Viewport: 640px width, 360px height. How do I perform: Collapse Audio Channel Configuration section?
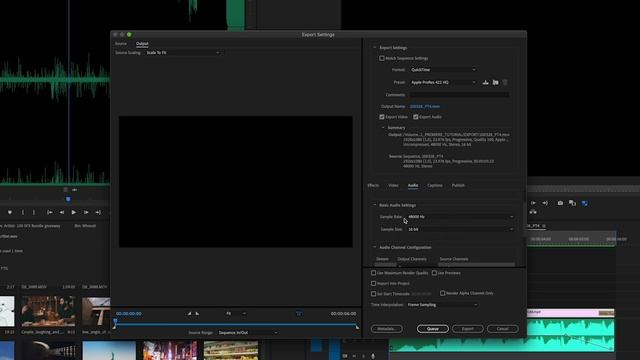point(374,247)
